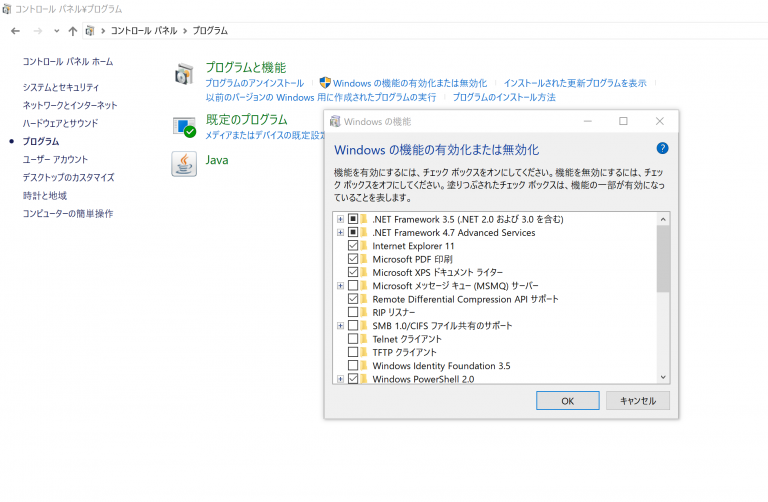Uncheck Microsoft XPS ドキュメント ライター checkbox
768x502 pixels.
click(353, 272)
